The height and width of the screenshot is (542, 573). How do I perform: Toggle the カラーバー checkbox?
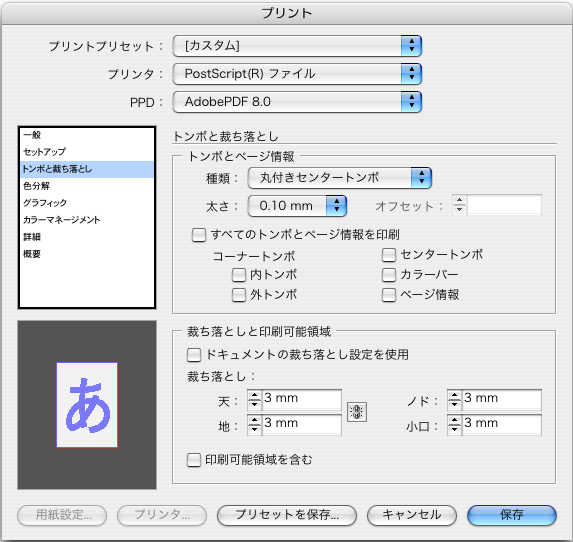coord(389,275)
